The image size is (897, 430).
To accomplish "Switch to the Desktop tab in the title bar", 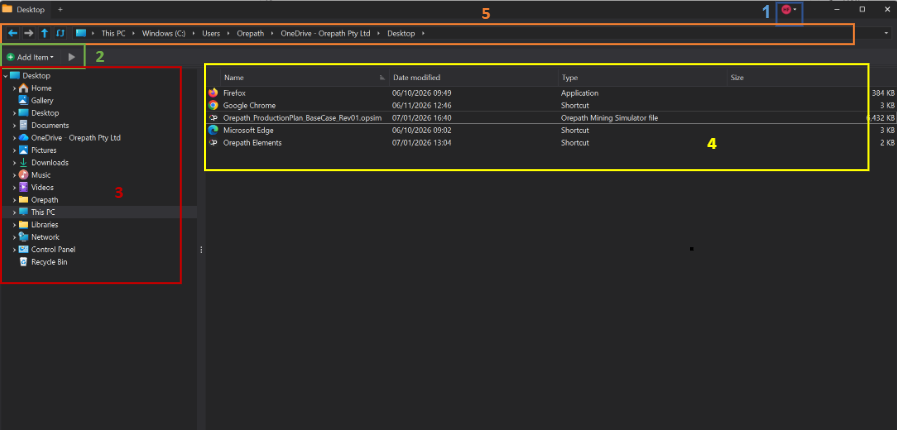I will tap(24, 10).
